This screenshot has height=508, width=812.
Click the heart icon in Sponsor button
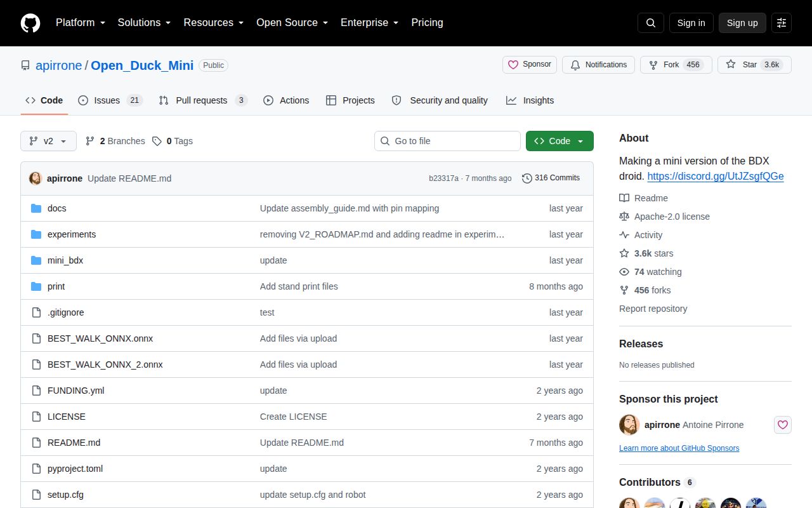click(x=514, y=65)
